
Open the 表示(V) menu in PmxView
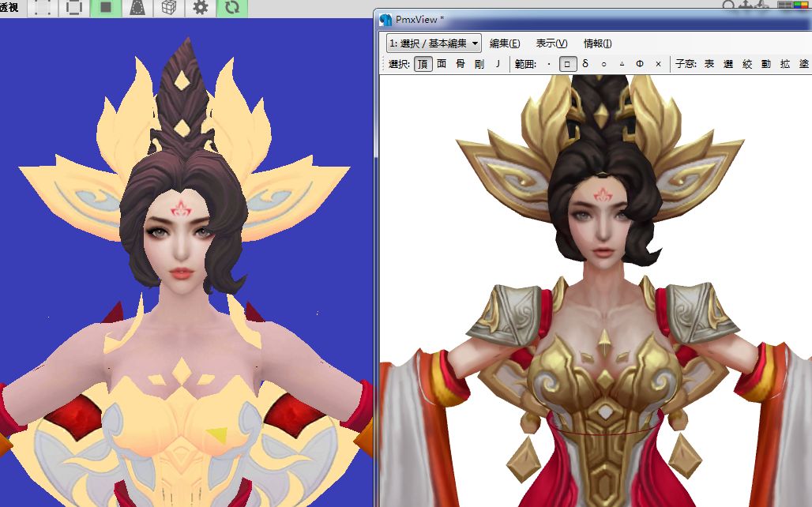551,43
